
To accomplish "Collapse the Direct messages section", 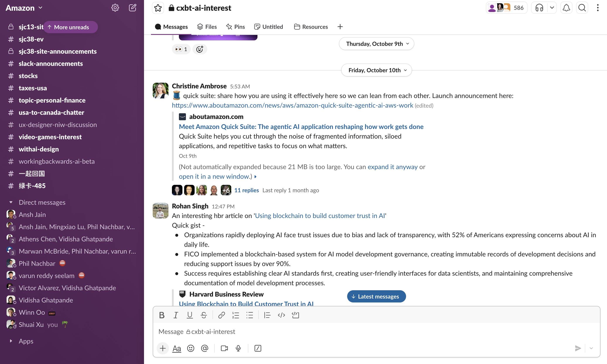I will tap(11, 202).
